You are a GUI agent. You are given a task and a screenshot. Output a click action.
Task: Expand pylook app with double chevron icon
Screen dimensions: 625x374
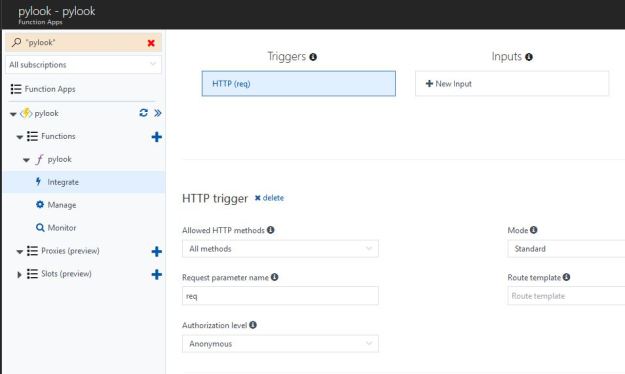pos(158,113)
